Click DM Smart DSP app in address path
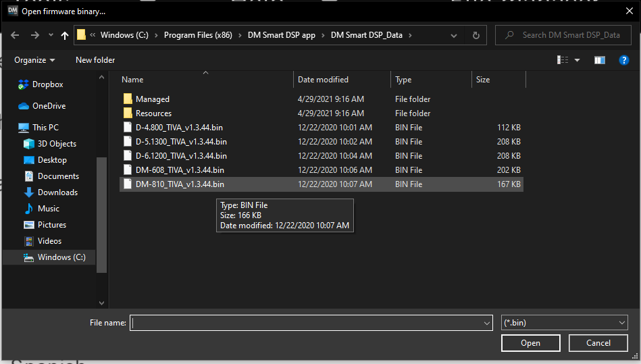The height and width of the screenshot is (364, 641). [281, 35]
